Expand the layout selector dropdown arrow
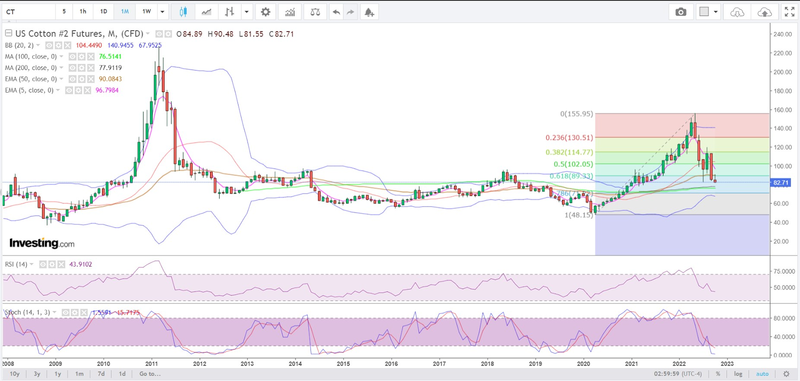This screenshot has width=800, height=381. click(716, 11)
